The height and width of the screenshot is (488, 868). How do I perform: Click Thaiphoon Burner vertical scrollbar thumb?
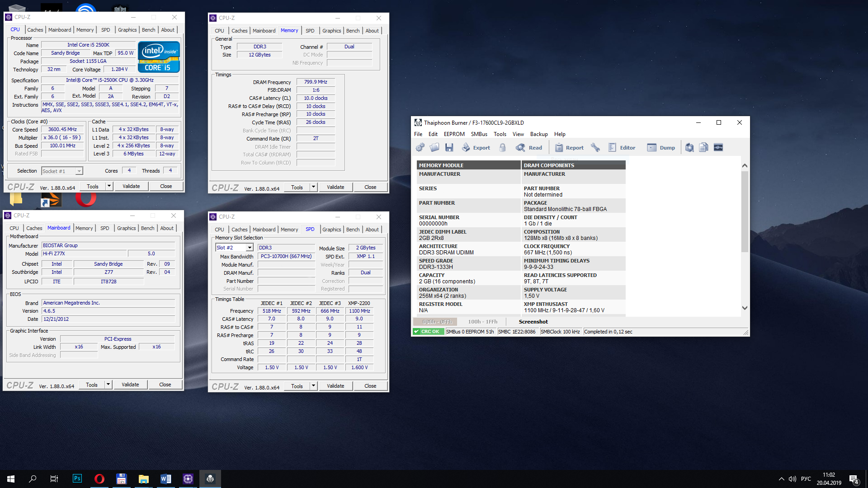(745, 211)
